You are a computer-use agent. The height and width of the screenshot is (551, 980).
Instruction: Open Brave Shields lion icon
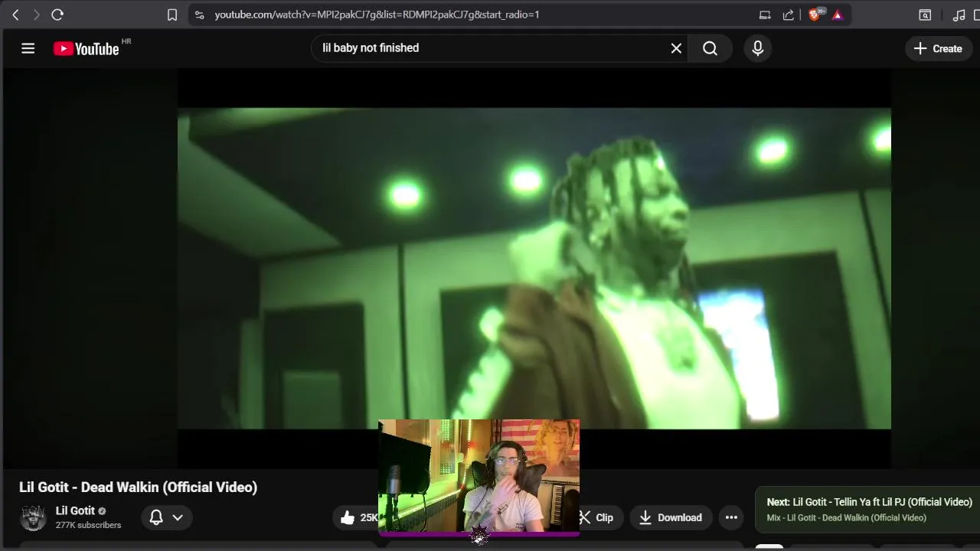click(815, 15)
